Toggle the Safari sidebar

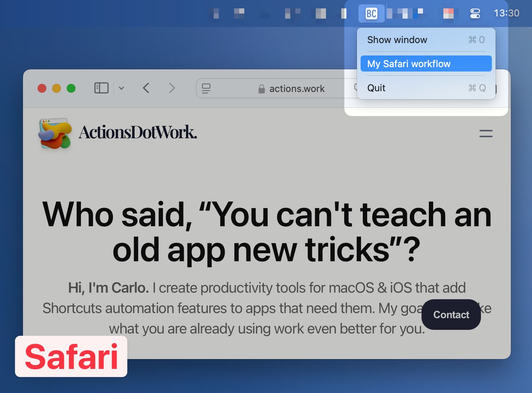101,88
